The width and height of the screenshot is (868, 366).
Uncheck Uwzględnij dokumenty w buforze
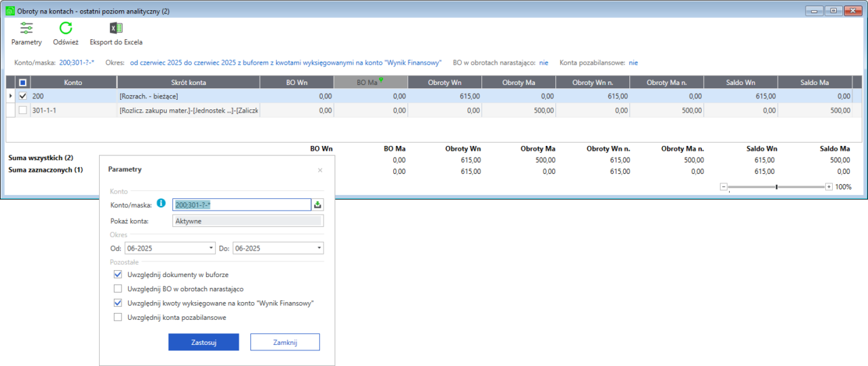(x=118, y=275)
